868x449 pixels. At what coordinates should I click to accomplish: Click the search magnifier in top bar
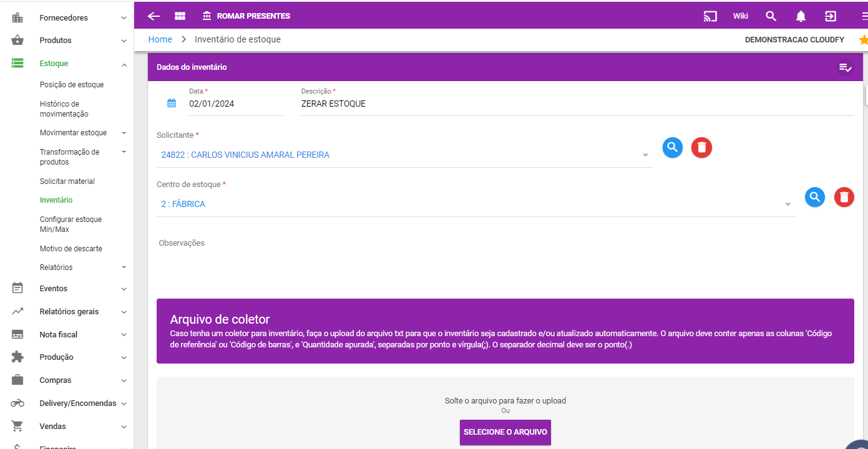(771, 16)
